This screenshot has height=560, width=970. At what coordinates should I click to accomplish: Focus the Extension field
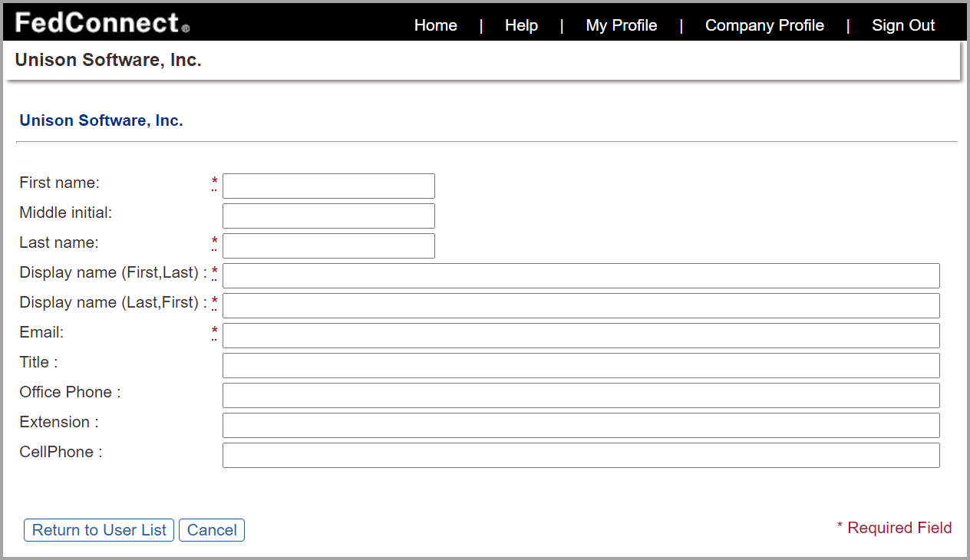pos(580,425)
